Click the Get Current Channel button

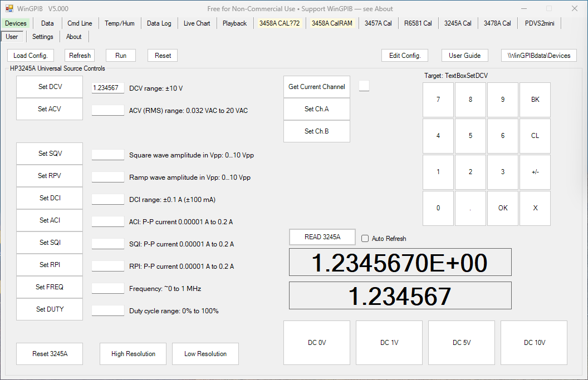tap(317, 87)
